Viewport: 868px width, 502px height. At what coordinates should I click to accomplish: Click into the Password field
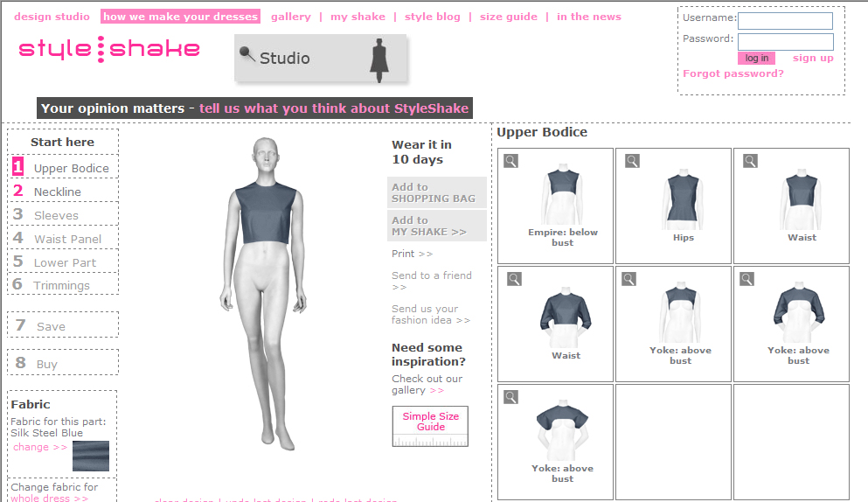tap(786, 42)
